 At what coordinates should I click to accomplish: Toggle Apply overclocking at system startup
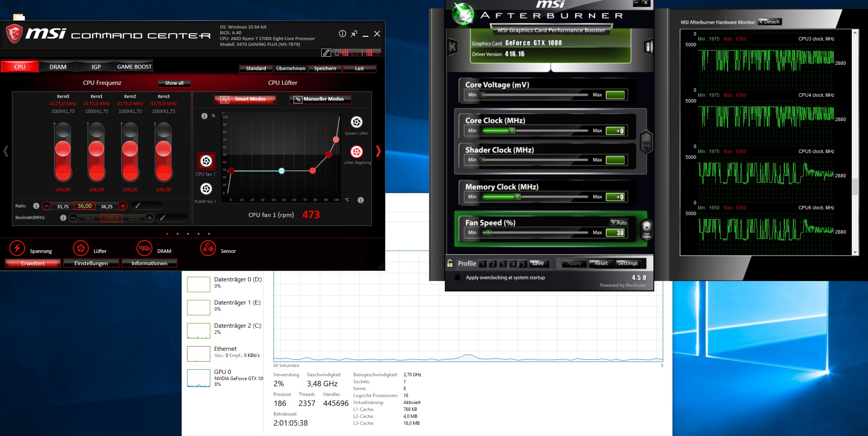click(x=458, y=278)
